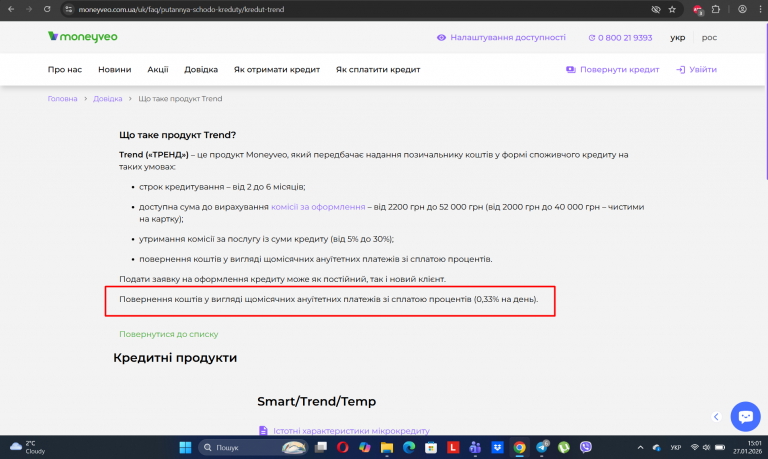The image size is (768, 459).
Task: Open Copilot from taskbar
Action: click(364, 447)
